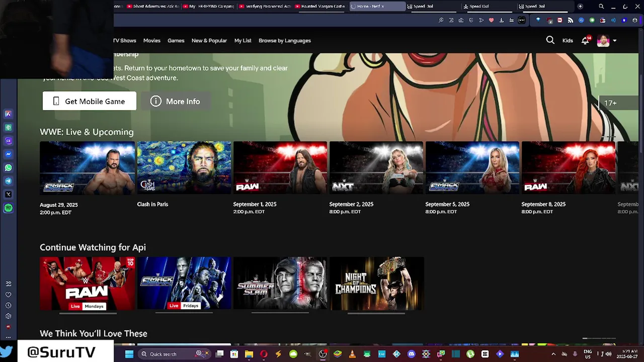Open the Games menu
This screenshot has width=644, height=362.
point(176,41)
